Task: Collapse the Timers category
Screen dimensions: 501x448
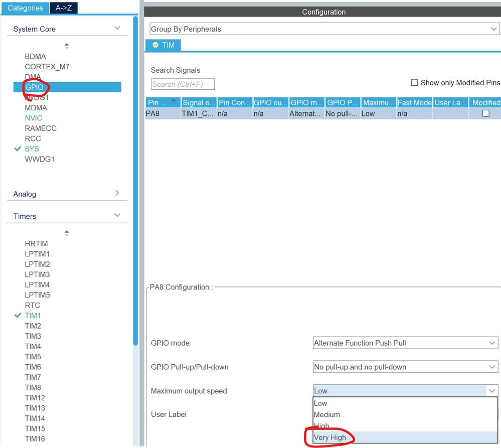Action: (x=117, y=215)
